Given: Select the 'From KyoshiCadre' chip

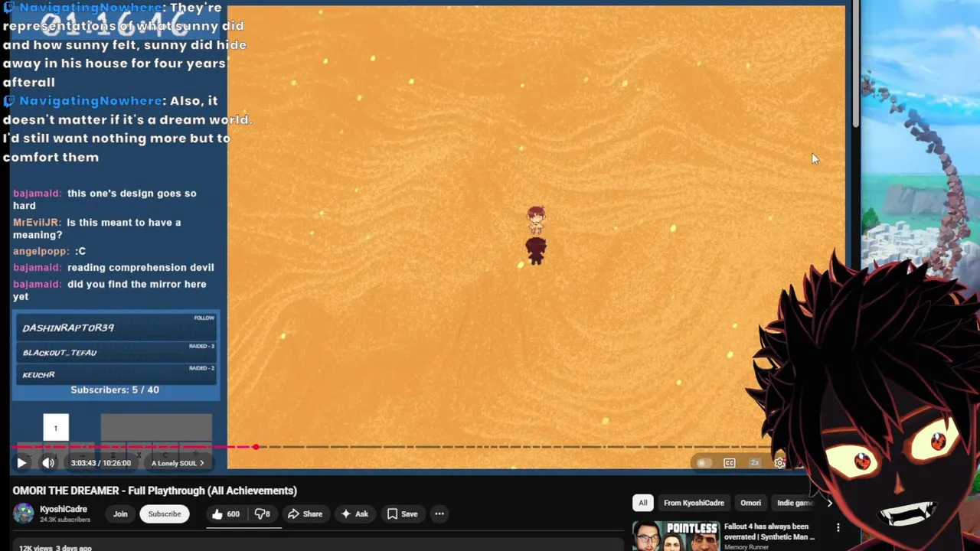Looking at the screenshot, I should pos(694,503).
